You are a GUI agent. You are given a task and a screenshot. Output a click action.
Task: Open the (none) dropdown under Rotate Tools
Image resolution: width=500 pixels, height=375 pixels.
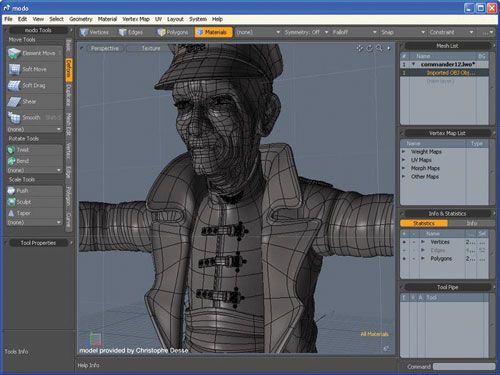[35, 170]
